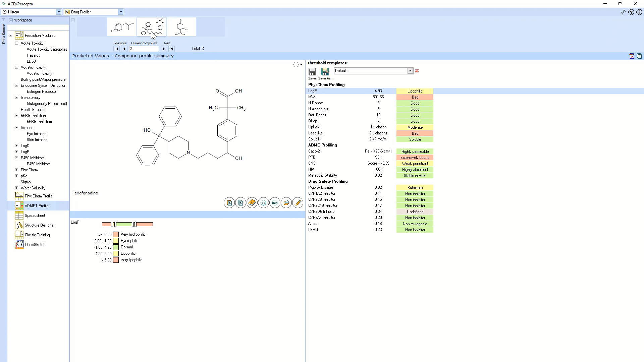Click the PDF export icon
Image resolution: width=644 pixels, height=362 pixels.
[x=632, y=56]
